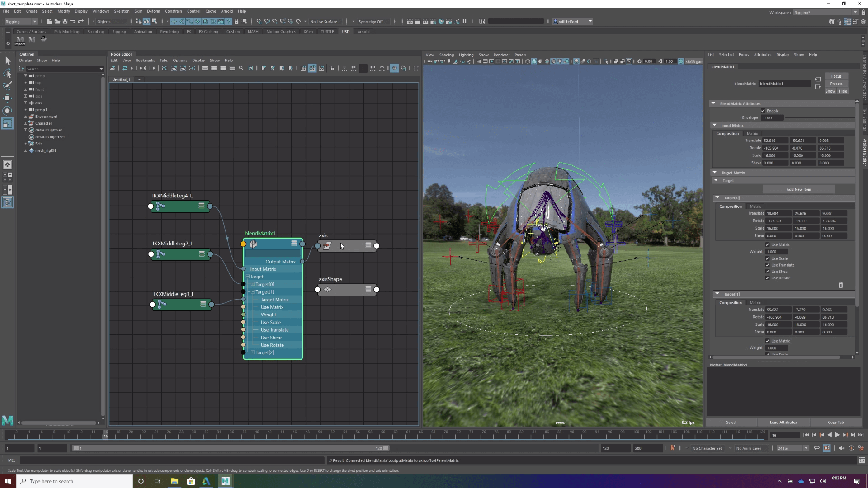
Task: Click the Select button in Attribute Editor
Action: tap(731, 422)
